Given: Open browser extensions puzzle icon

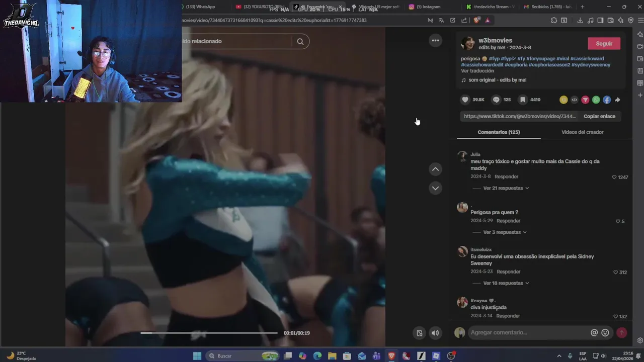Looking at the screenshot, I should [x=554, y=20].
